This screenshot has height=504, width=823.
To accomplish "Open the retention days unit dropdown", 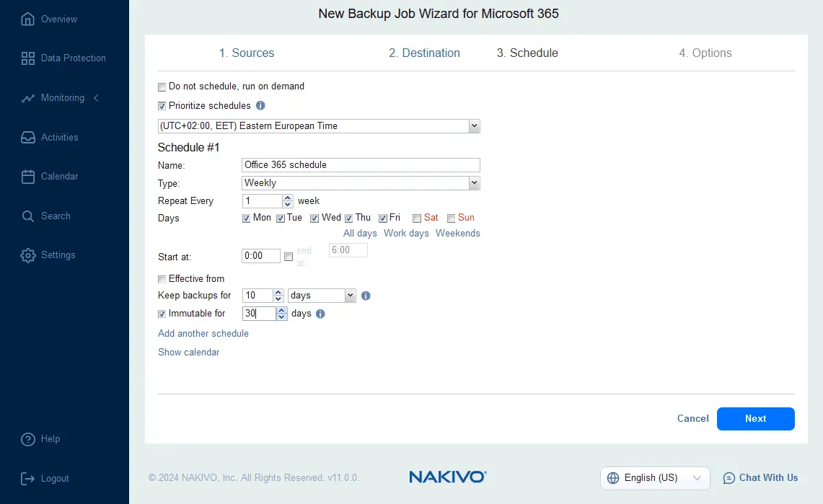I will tap(350, 296).
